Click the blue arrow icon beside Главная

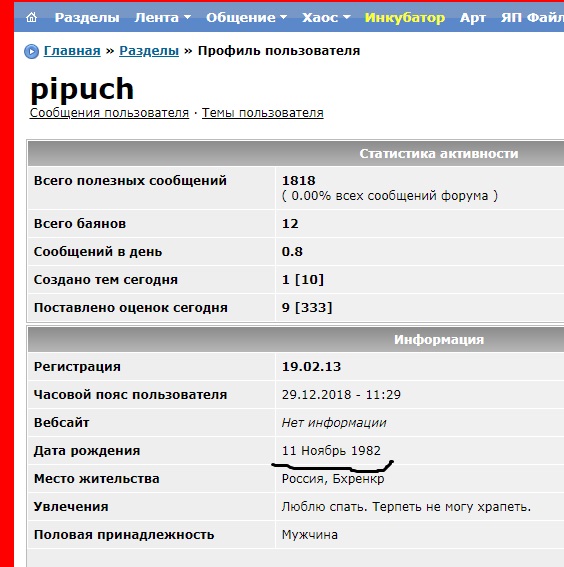pos(31,51)
